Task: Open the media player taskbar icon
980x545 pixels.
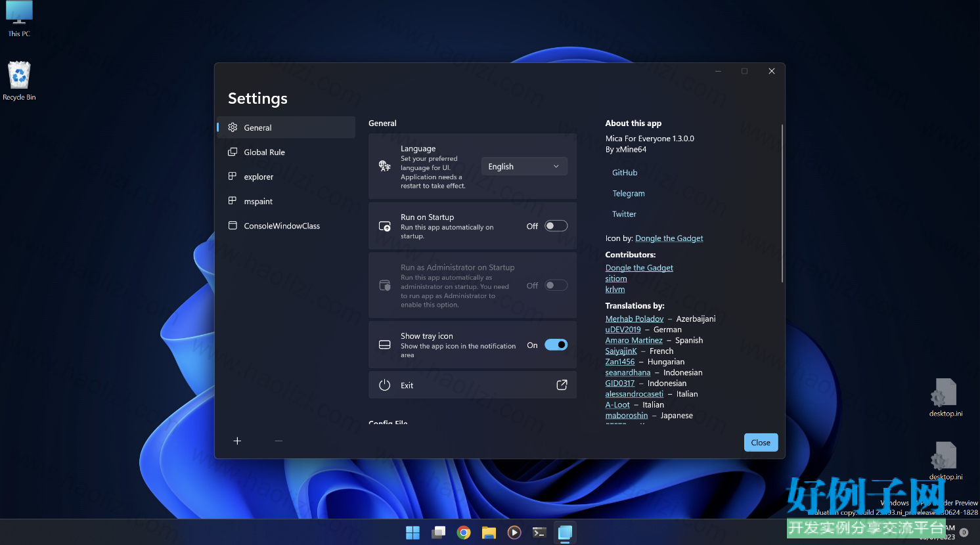Action: click(514, 533)
